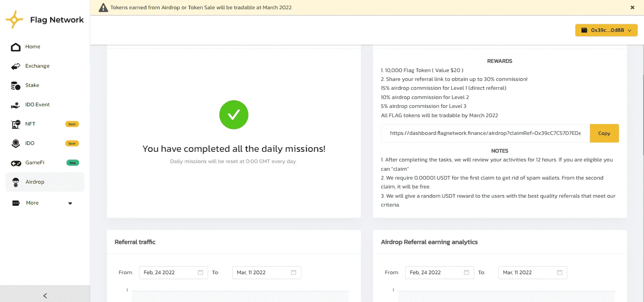Click the IDO Event hand icon
This screenshot has height=302, width=644.
pyautogui.click(x=16, y=105)
